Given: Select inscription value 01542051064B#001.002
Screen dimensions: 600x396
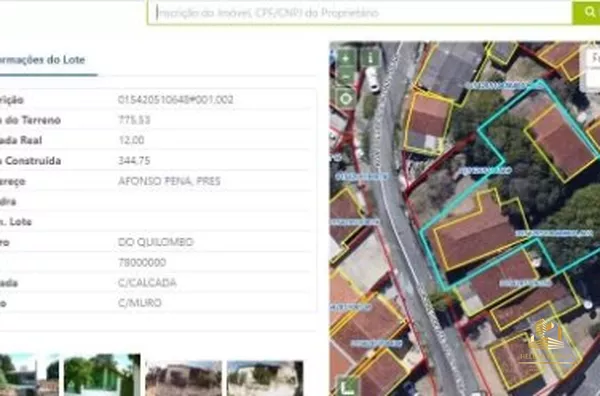Looking at the screenshot, I should (176, 99).
